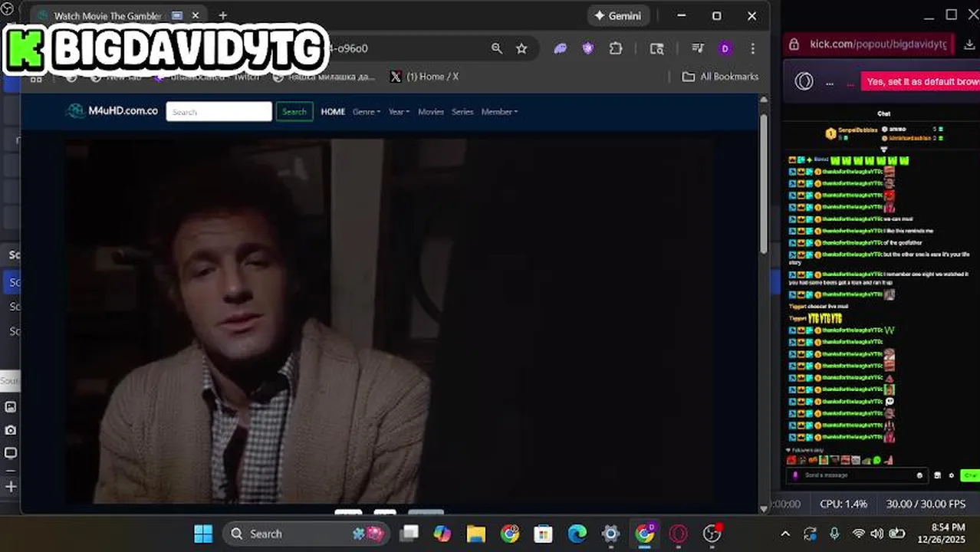Open Kick chat settings gear icon
Viewport: 980px width, 552px height.
point(952,475)
